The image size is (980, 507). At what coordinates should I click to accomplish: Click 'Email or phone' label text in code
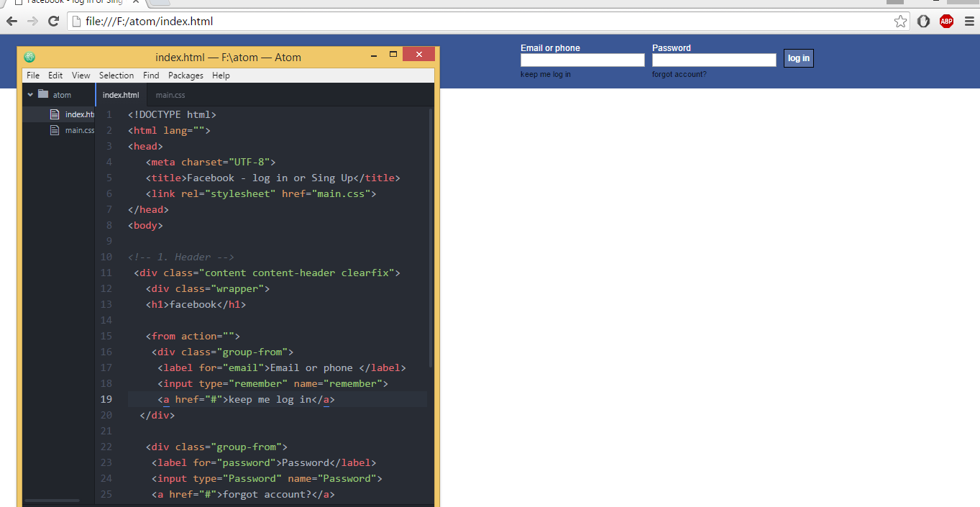click(311, 367)
